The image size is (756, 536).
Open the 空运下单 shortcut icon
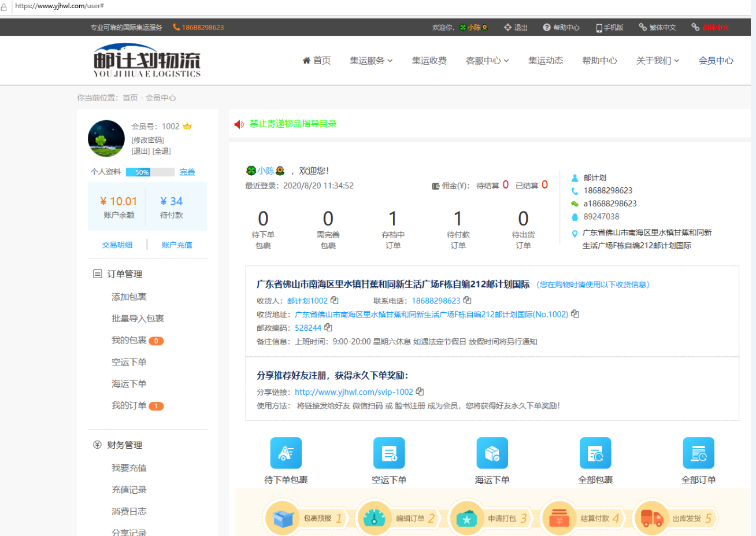pyautogui.click(x=389, y=453)
